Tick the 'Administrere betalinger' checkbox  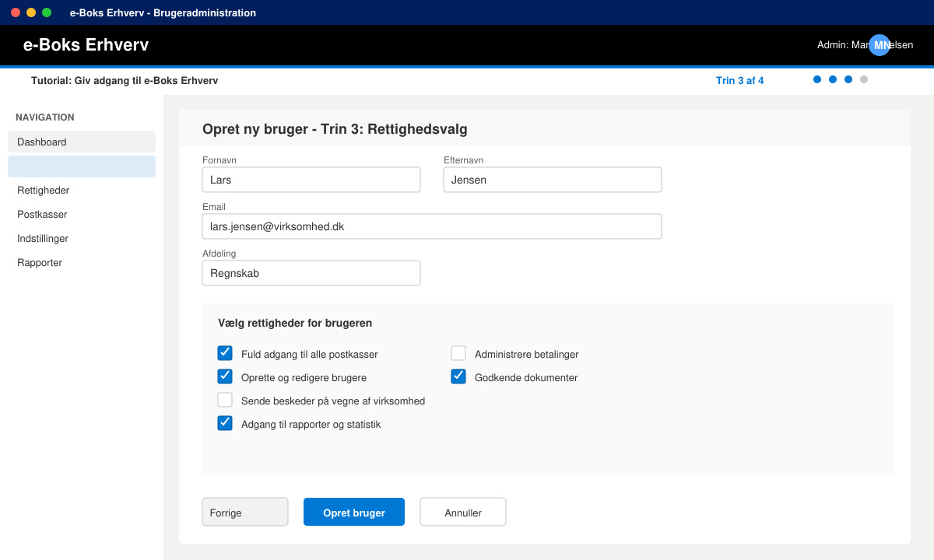tap(458, 353)
